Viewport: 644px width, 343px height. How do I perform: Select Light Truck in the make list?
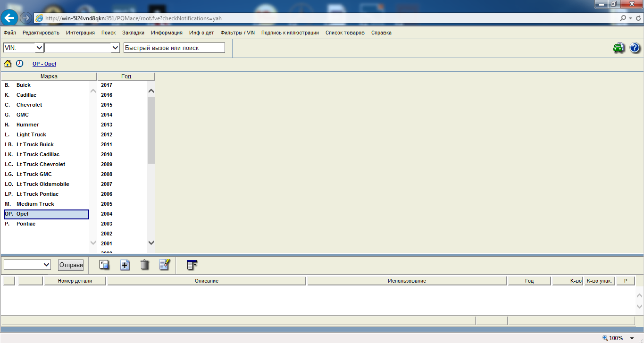(46, 134)
